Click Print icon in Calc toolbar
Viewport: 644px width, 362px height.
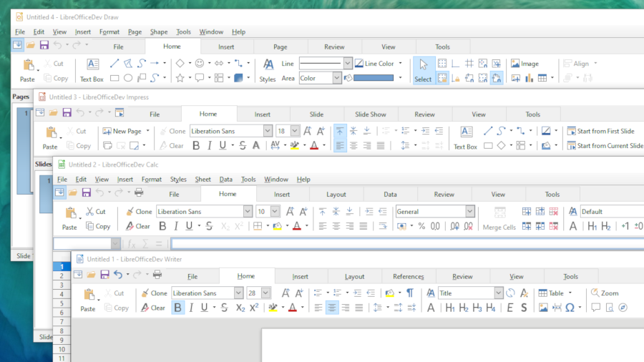(140, 192)
